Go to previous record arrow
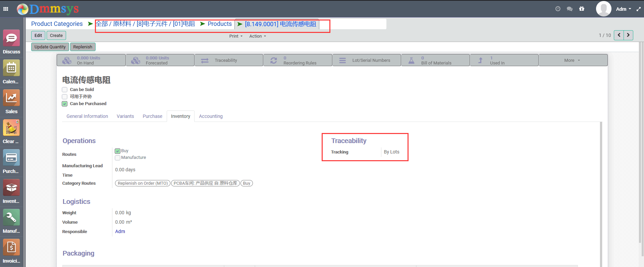The image size is (644, 267). pos(619,35)
